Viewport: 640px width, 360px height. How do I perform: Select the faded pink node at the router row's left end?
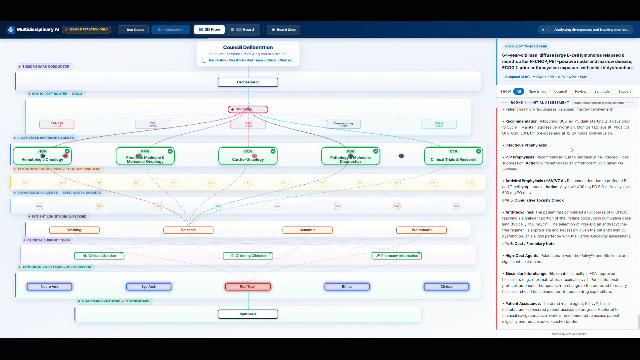click(57, 124)
